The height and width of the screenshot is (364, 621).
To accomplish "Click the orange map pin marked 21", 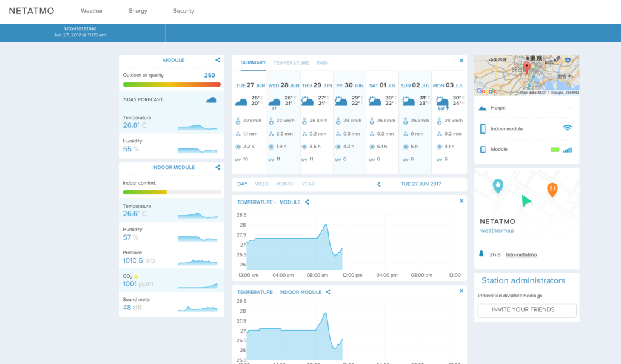I will click(552, 190).
